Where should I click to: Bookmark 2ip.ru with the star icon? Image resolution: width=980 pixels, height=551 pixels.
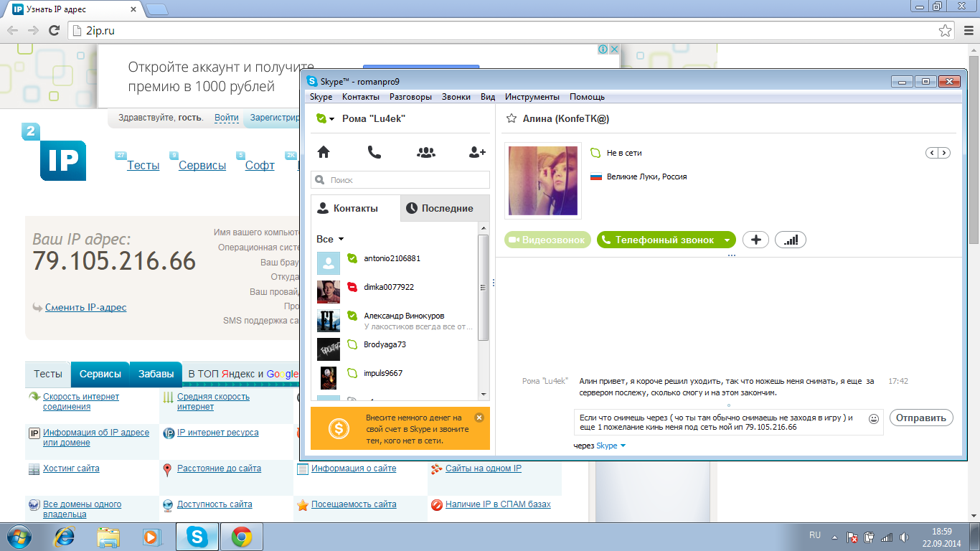pyautogui.click(x=946, y=31)
